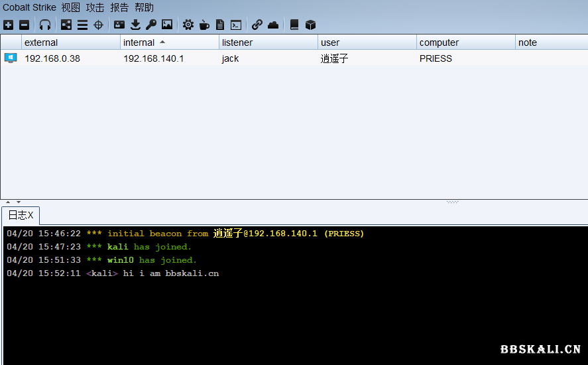Select the beacon row 192.168.0.38
Screen dimensions: 588x365
pos(52,58)
